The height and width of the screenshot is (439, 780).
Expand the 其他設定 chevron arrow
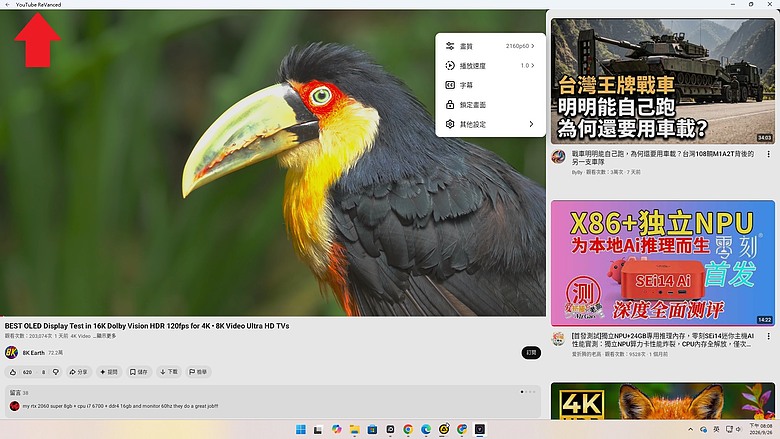point(531,124)
